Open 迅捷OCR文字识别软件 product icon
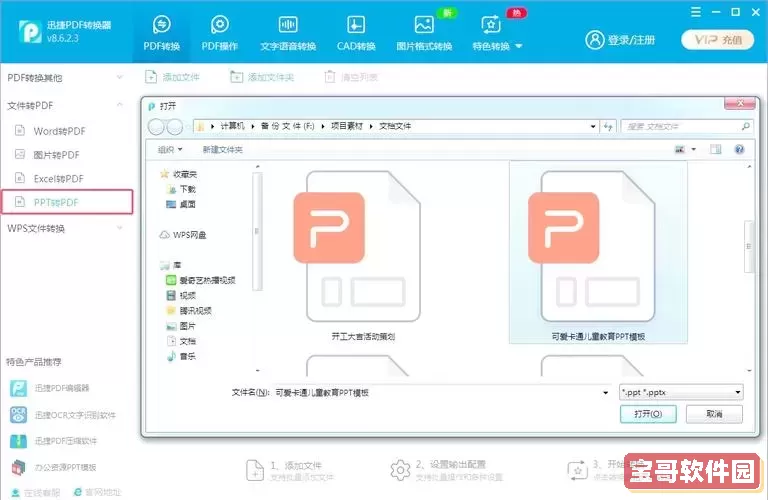 19,415
